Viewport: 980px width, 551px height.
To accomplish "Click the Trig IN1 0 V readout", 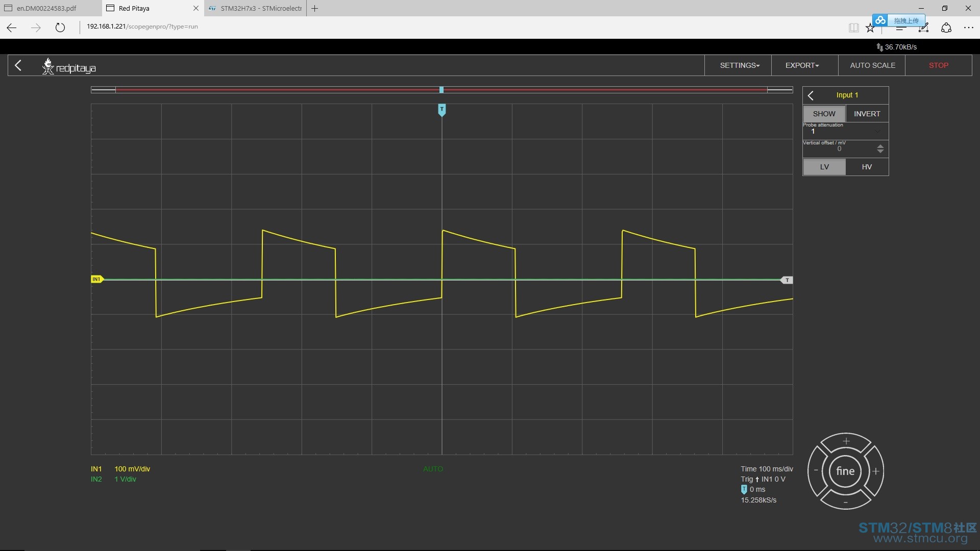I will pos(763,479).
